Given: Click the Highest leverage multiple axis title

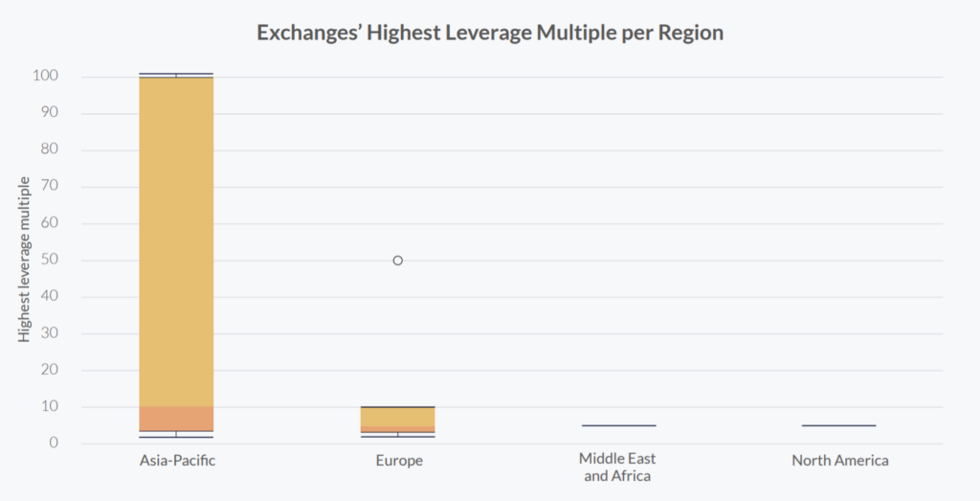Looking at the screenshot, I should tap(25, 259).
